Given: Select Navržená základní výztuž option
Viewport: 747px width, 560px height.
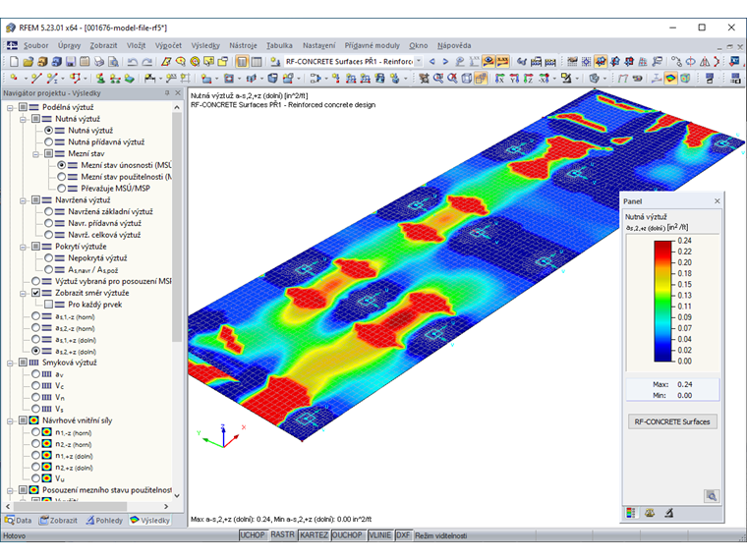Looking at the screenshot, I should click(x=48, y=211).
